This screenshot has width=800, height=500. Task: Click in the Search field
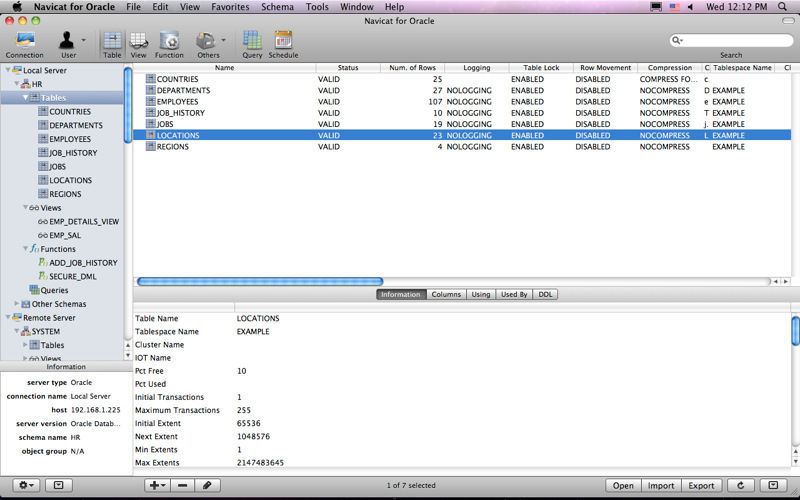click(731, 40)
